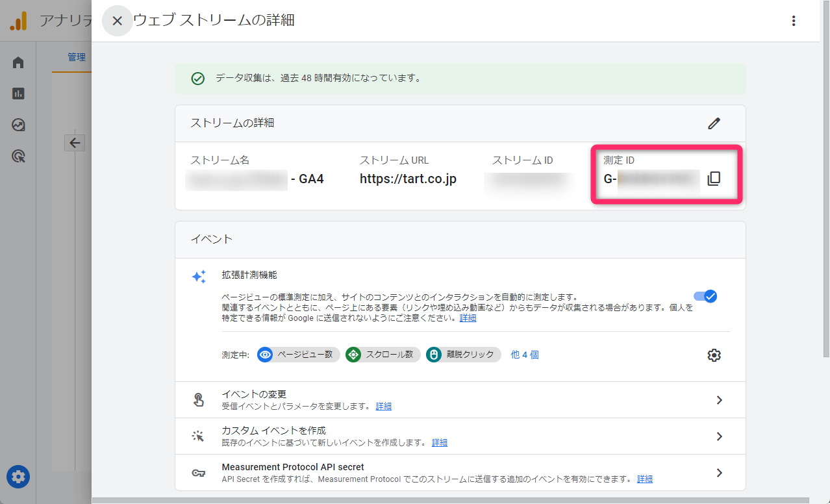This screenshot has height=504, width=830.
Task: Select the Home icon in the left sidebar
Action: 18,62
